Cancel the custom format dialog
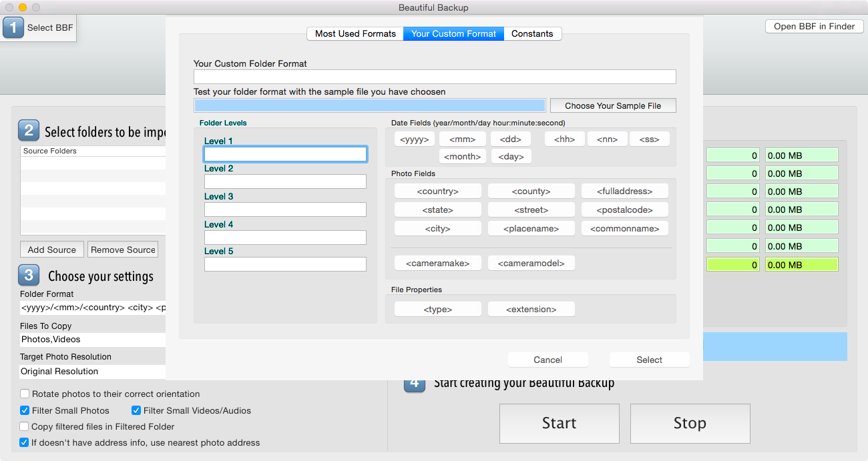 (x=548, y=360)
